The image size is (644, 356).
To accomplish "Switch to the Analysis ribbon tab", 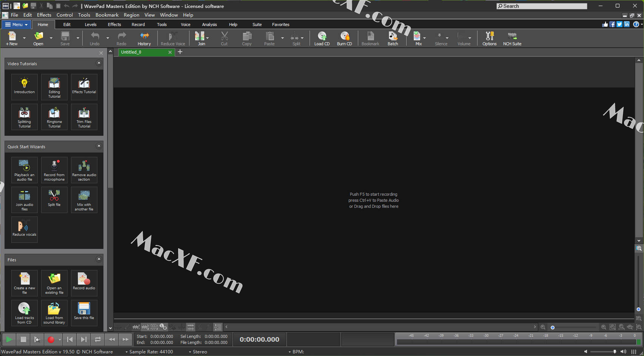I will (x=209, y=25).
